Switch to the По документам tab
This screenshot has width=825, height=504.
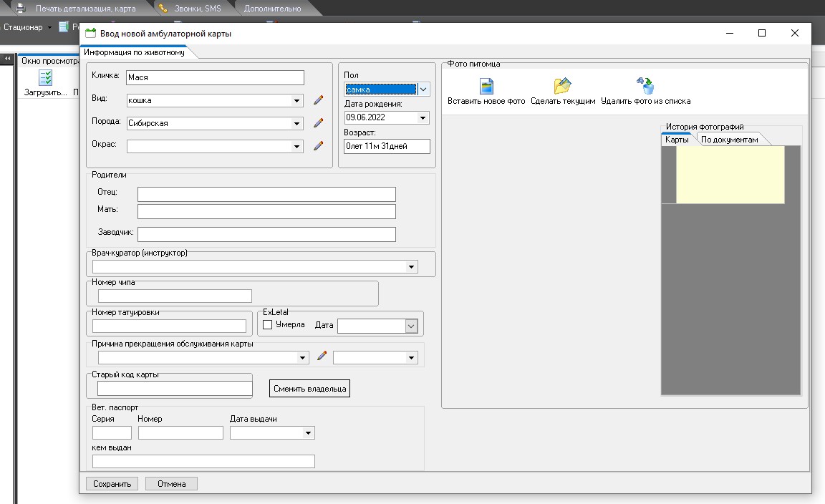(x=729, y=140)
